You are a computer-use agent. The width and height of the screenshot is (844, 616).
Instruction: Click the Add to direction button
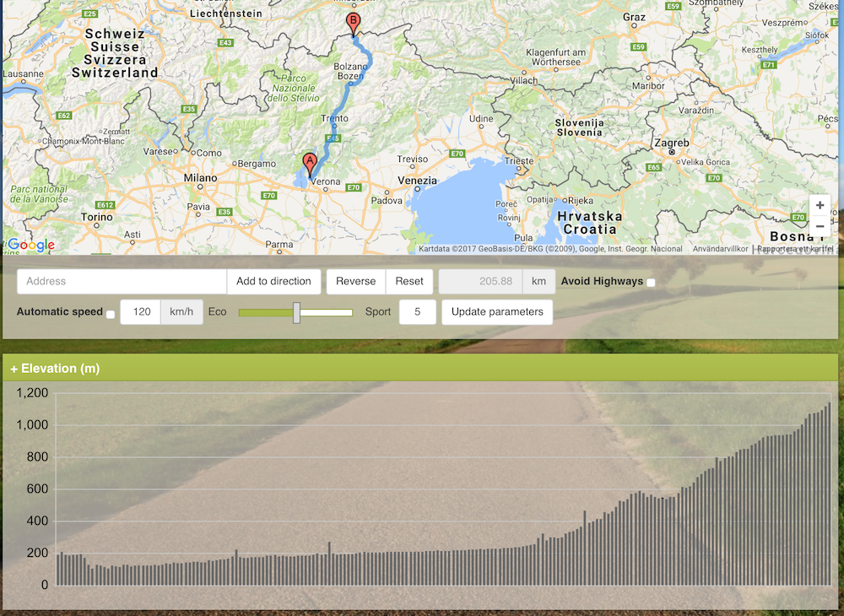[273, 282]
